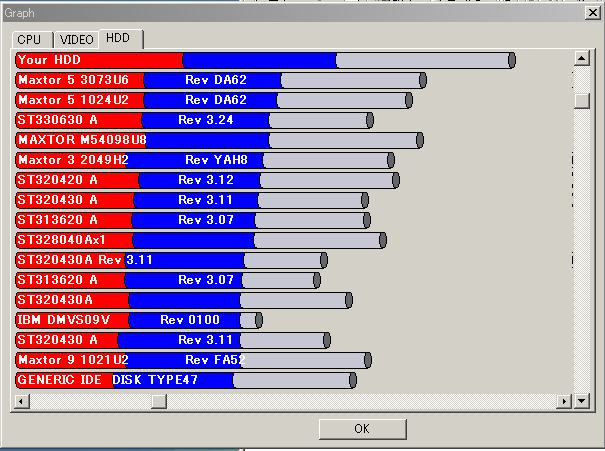The height and width of the screenshot is (451, 605).
Task: Click the vertical scrollbar down arrow
Action: point(581,401)
